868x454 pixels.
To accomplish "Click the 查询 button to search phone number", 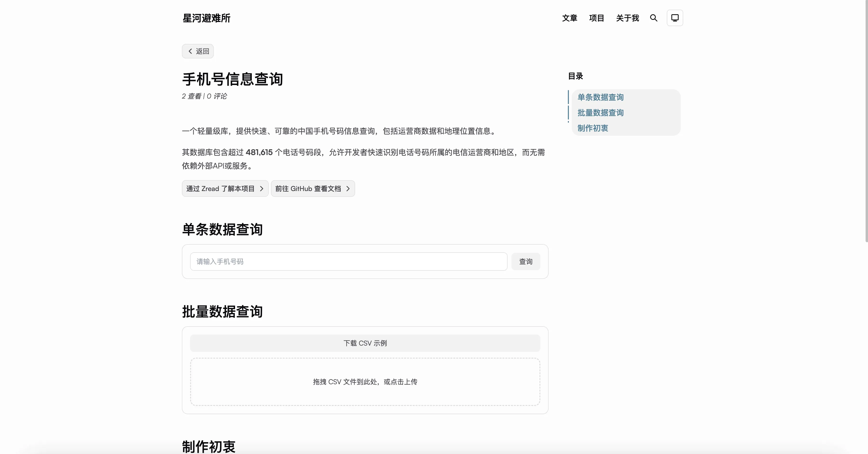I will click(x=526, y=261).
